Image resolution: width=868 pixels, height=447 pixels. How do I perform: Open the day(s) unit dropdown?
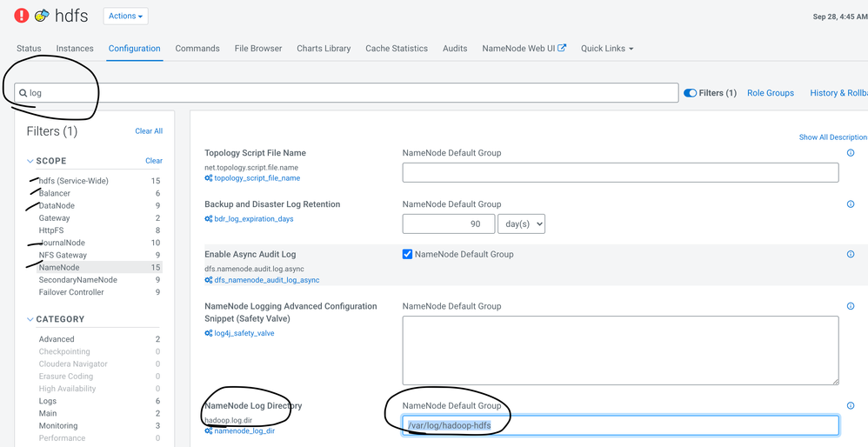coord(522,224)
